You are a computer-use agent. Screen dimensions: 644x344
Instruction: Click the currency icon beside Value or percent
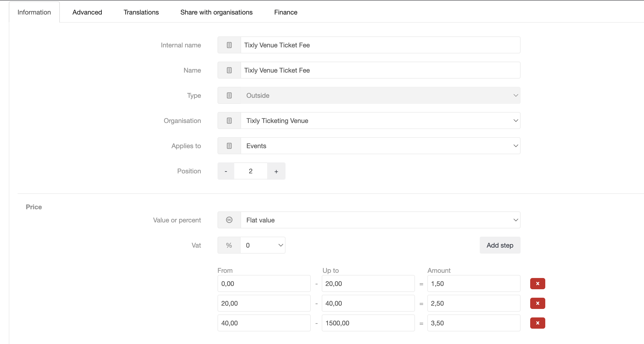click(229, 220)
